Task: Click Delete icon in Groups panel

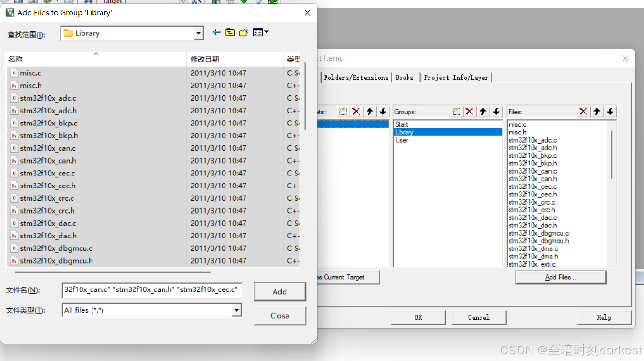Action: 470,112
